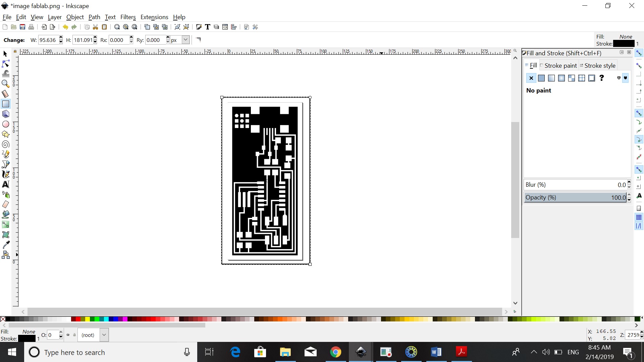644x362 pixels.
Task: Click the Undo arrow icon
Action: point(65,27)
